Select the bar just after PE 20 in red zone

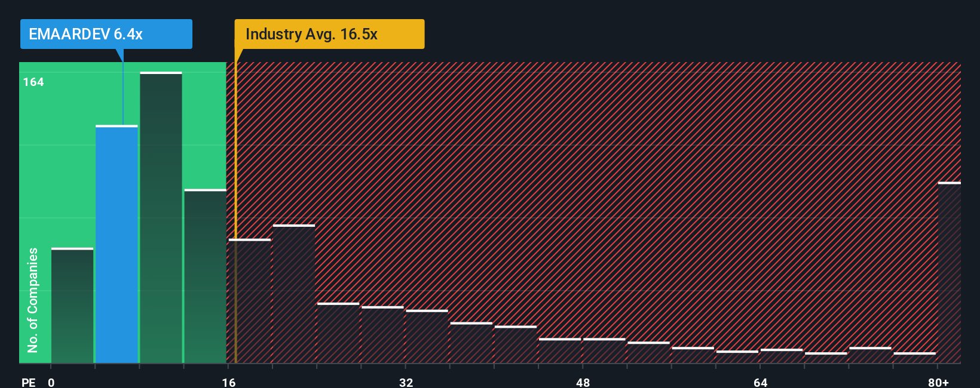[294, 294]
